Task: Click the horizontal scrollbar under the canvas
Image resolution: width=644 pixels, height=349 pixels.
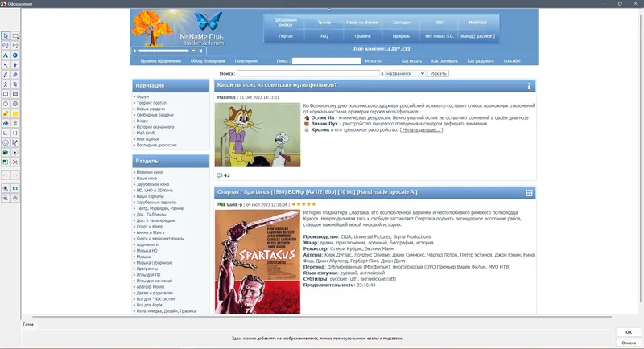Action: tap(322, 317)
